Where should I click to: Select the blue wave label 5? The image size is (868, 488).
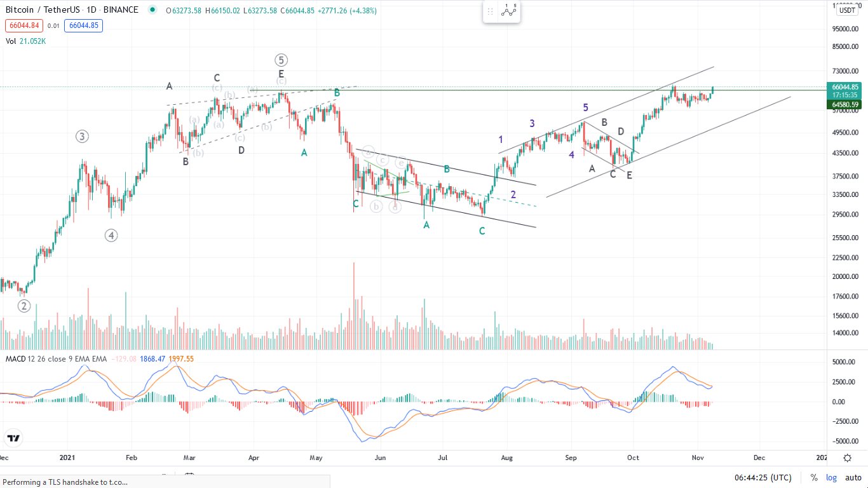point(586,107)
